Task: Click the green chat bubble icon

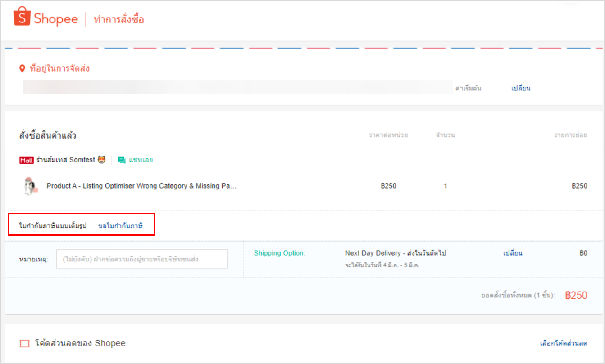Action: point(121,160)
